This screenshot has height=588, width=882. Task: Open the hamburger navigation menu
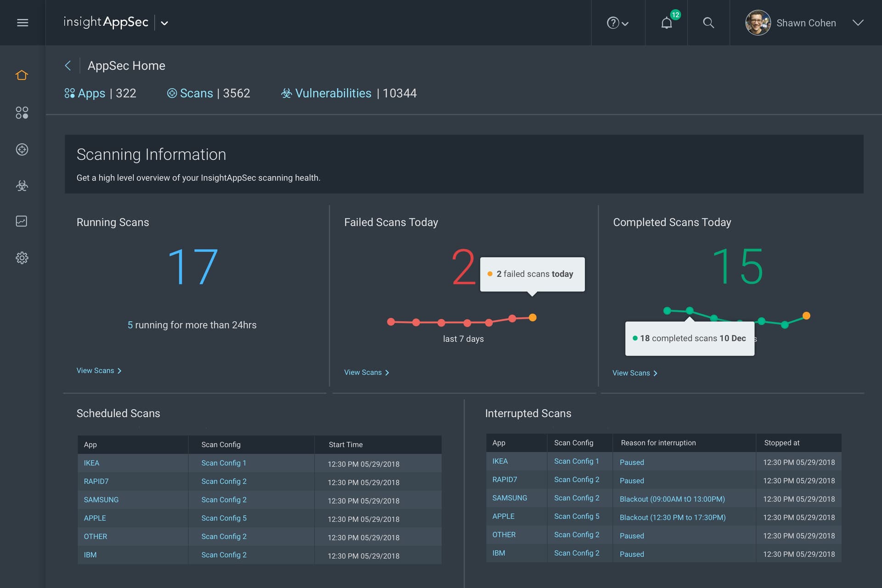pyautogui.click(x=22, y=23)
